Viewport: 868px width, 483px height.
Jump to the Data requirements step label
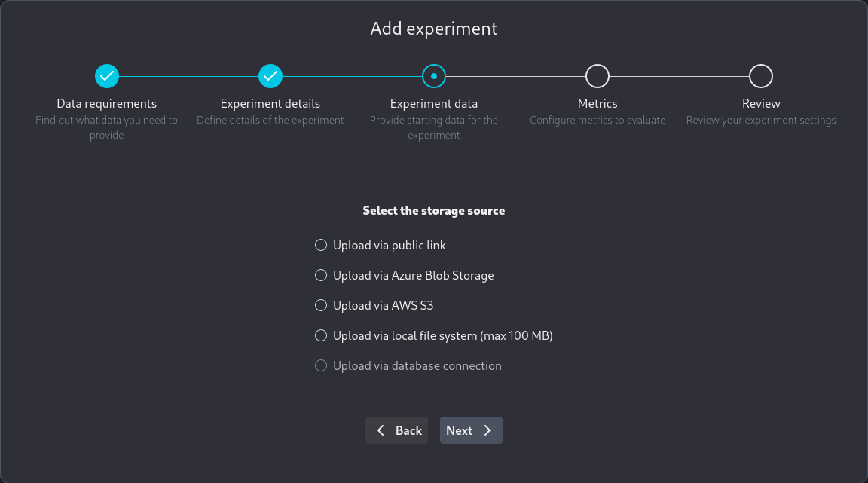click(107, 104)
